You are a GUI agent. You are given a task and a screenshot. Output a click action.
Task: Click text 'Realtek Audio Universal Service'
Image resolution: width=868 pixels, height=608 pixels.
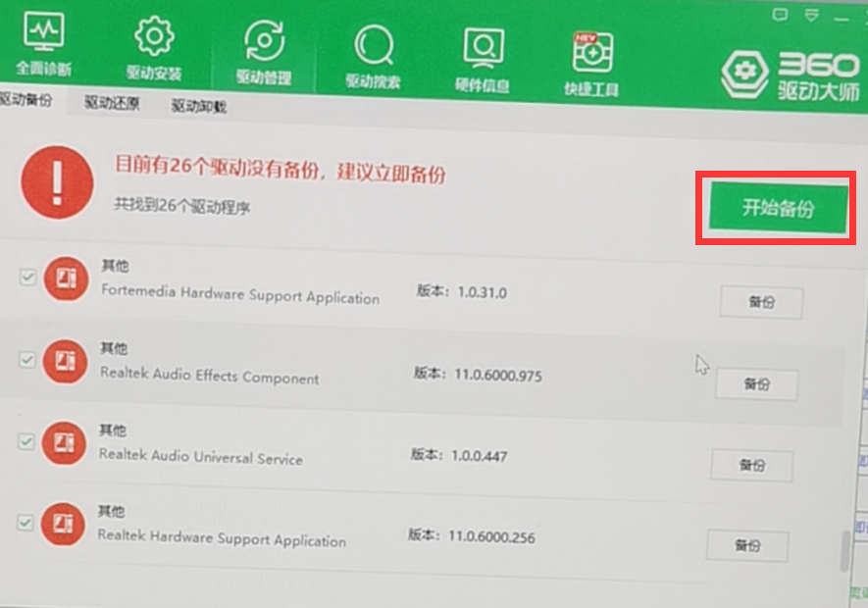tap(200, 456)
